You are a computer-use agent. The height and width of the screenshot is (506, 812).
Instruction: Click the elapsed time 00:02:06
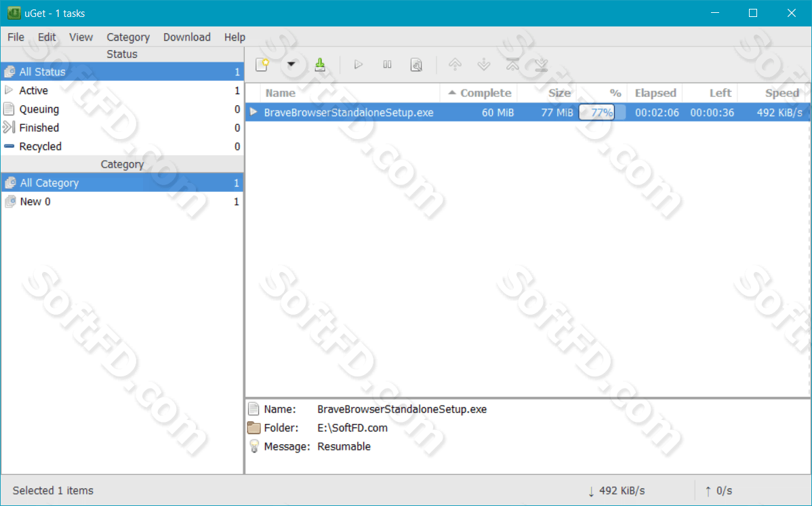[x=657, y=113]
